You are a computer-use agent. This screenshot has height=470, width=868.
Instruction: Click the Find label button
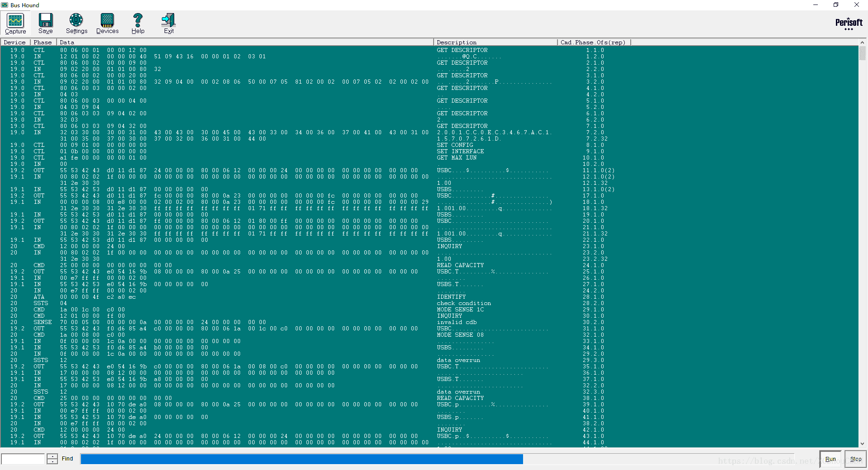[x=67, y=459]
